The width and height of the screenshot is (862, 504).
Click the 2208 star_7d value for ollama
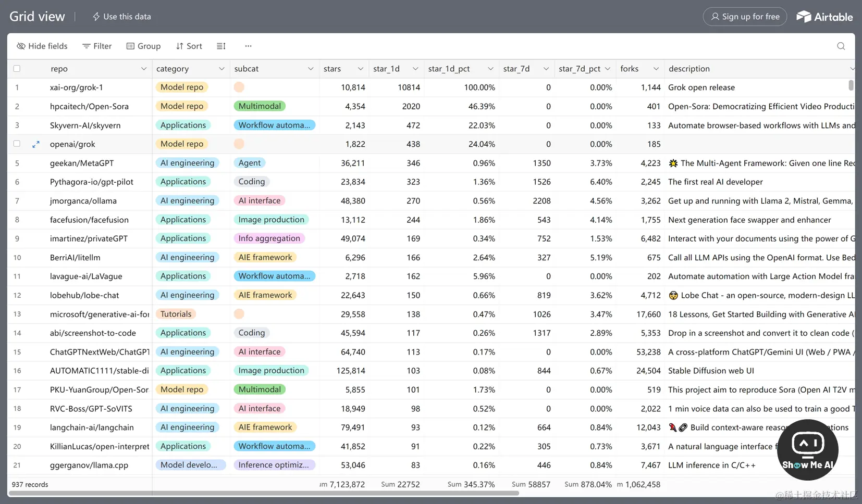541,201
